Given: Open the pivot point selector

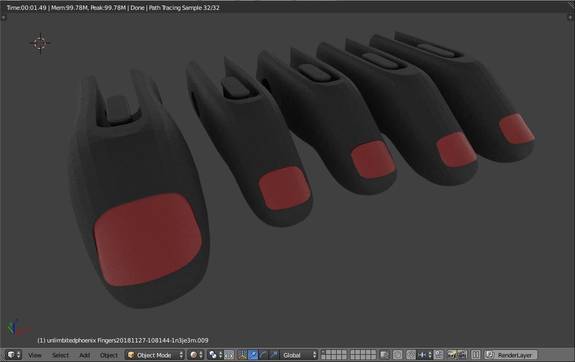Looking at the screenshot, I should 215,355.
